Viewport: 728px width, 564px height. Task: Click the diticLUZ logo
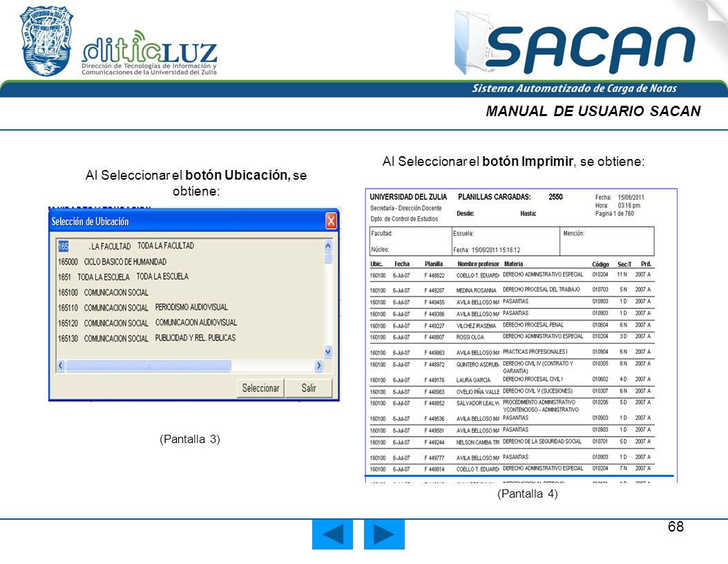149,53
